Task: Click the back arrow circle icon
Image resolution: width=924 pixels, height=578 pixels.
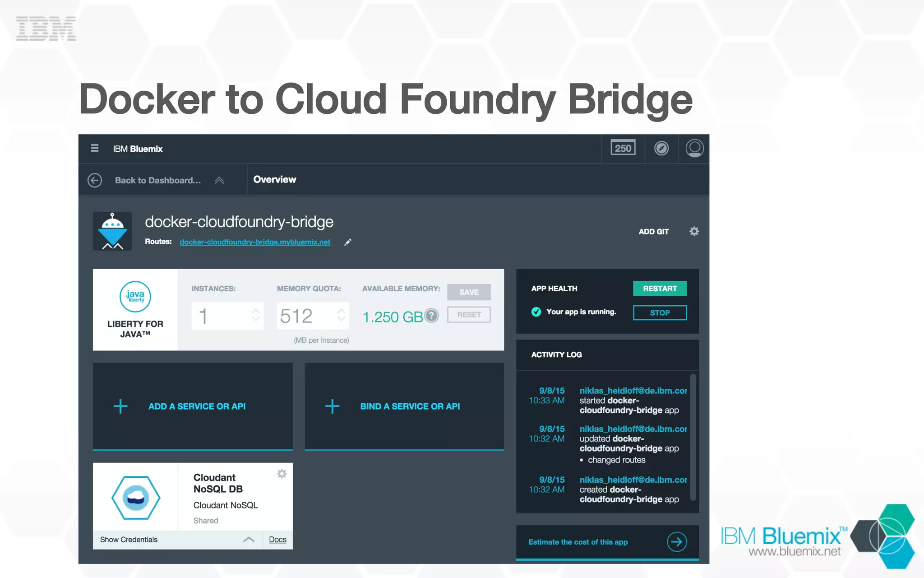Action: (95, 180)
